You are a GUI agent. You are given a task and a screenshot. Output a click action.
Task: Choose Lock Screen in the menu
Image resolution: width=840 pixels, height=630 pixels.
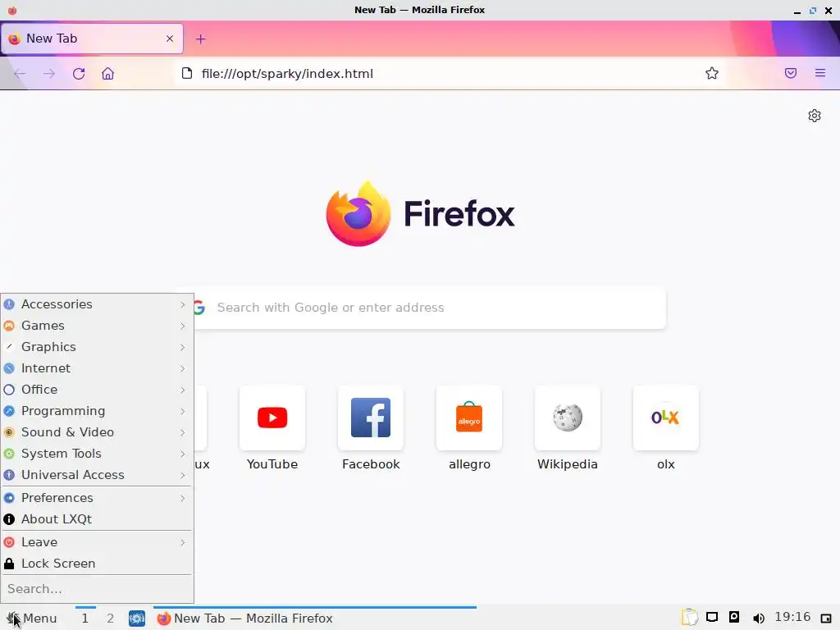[97, 564]
